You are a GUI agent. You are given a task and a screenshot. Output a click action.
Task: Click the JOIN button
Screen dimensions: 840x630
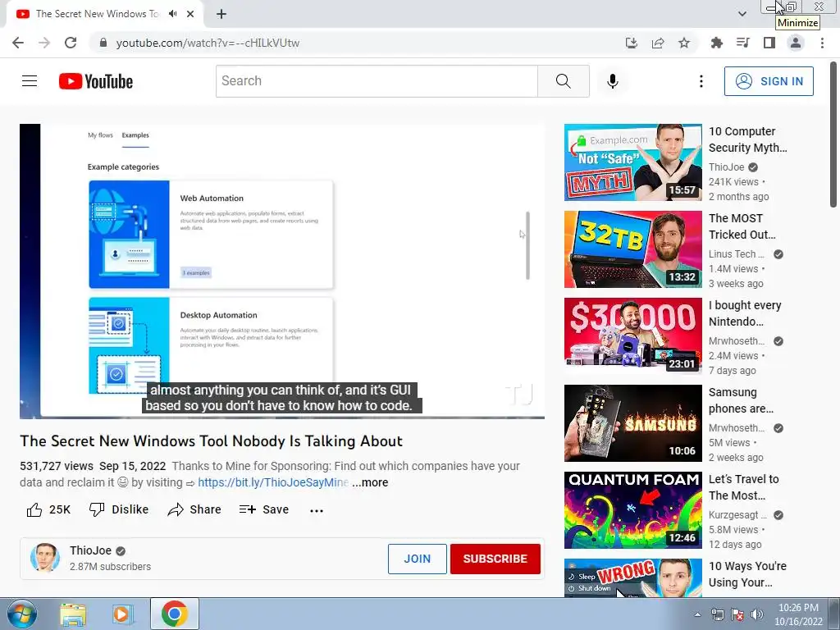418,559
